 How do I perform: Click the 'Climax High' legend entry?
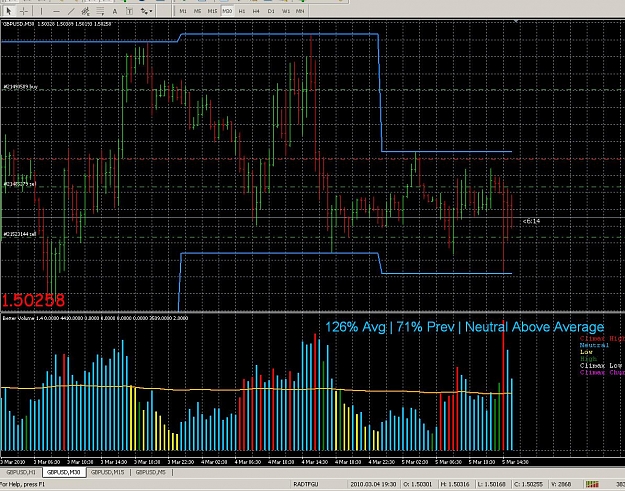[x=602, y=338]
